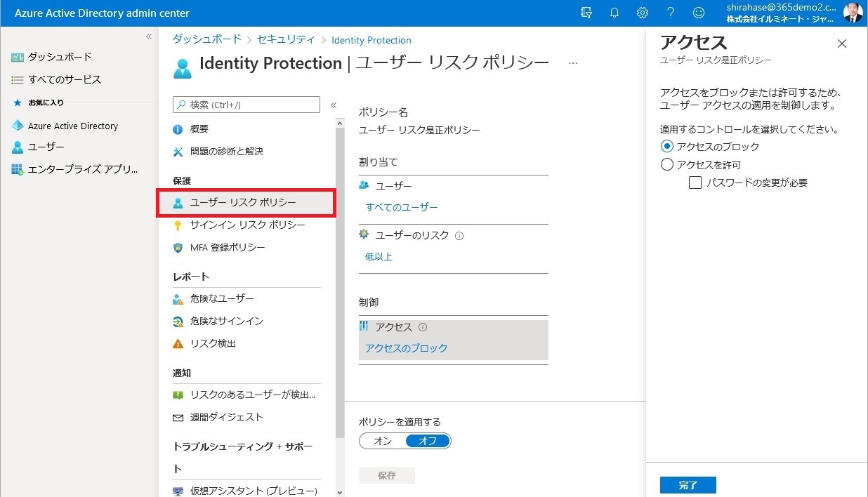Open the notifications bell
Image resolution: width=868 pixels, height=497 pixels.
614,13
